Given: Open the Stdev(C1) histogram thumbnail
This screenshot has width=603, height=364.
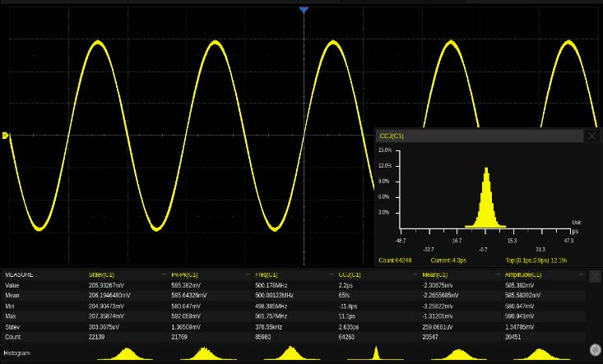Looking at the screenshot, I should tap(126, 353).
